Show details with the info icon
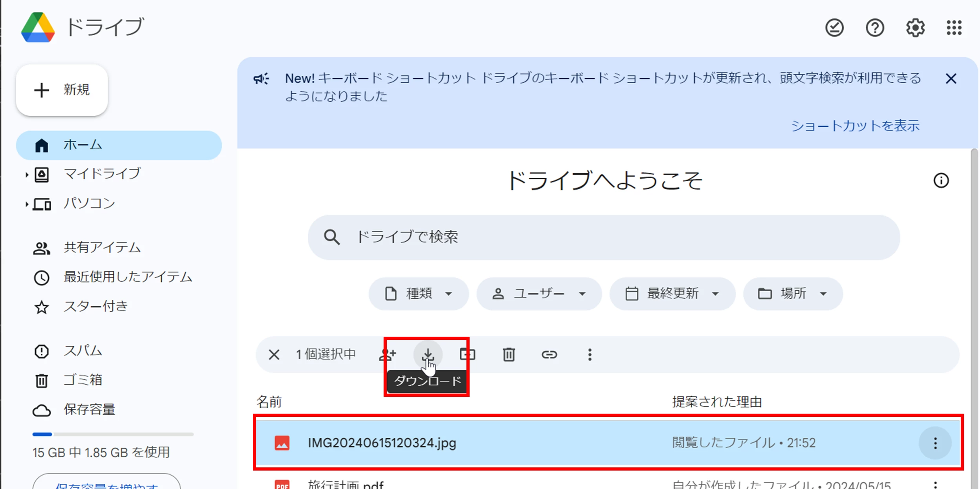 [941, 181]
